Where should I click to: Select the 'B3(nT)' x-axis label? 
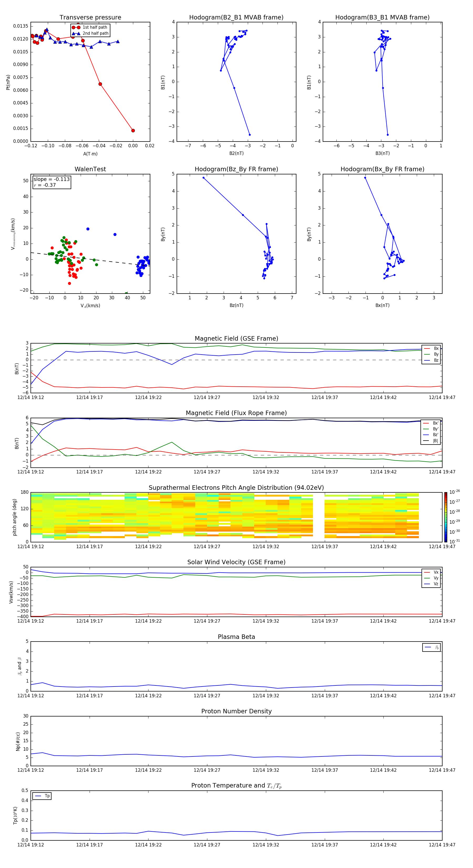(382, 154)
